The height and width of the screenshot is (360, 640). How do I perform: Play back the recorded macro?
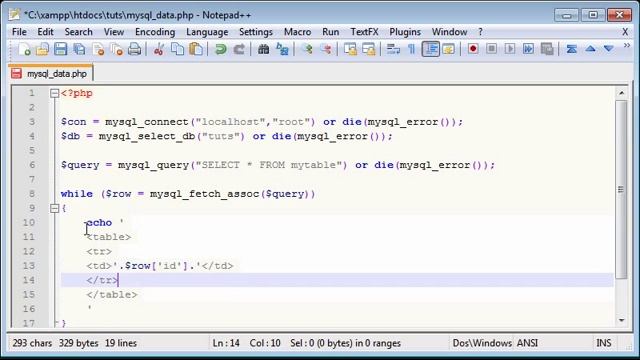click(510, 49)
